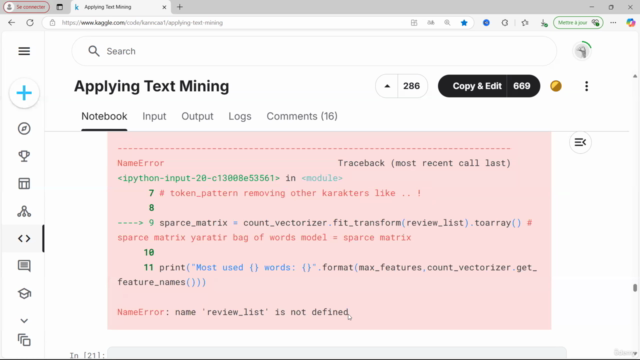Image resolution: width=640 pixels, height=360 pixels.
Task: Open Discussions chat icon in sidebar
Action: click(24, 266)
